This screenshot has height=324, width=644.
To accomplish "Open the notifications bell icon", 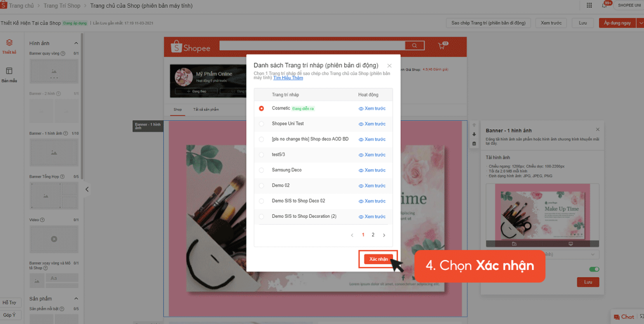I will pyautogui.click(x=604, y=5).
